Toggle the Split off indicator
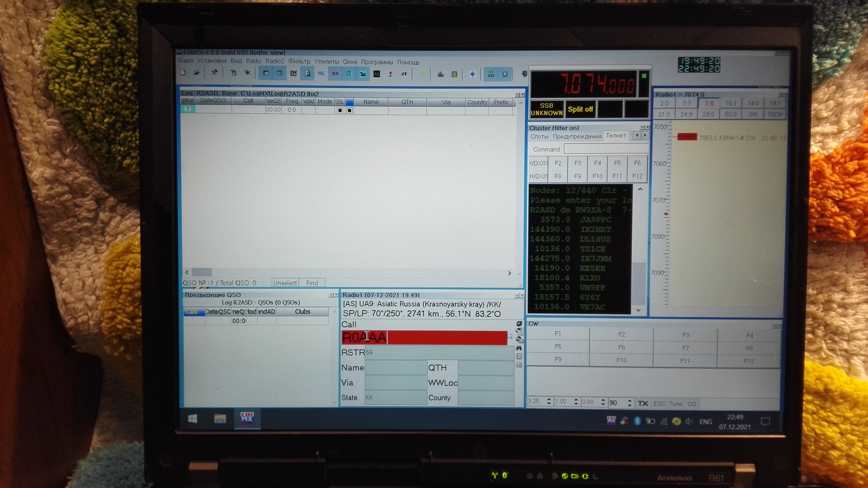The height and width of the screenshot is (488, 868). click(x=580, y=109)
